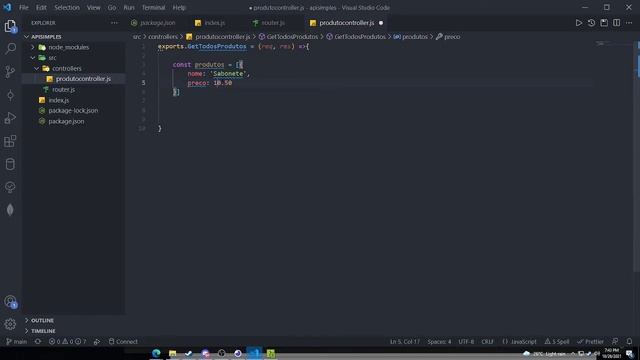
Task: Click the Visual Studio Code taskbar icon
Action: (254, 353)
